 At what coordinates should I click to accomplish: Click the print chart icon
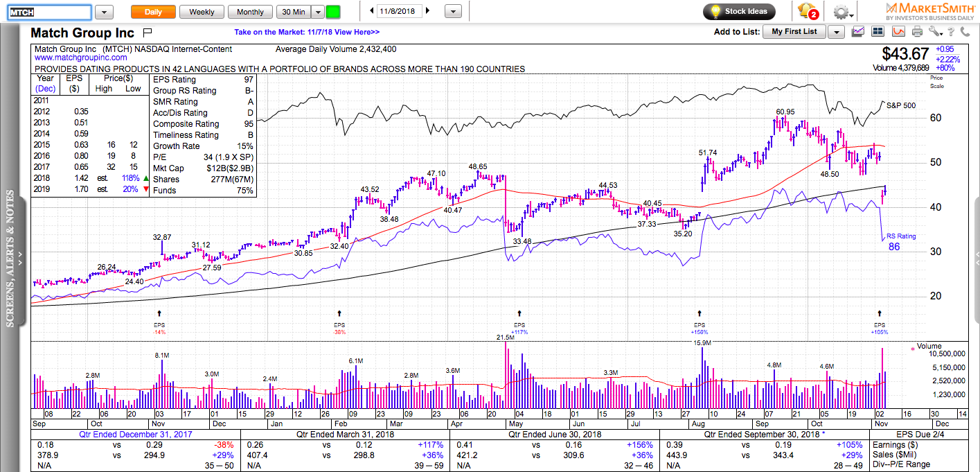(917, 31)
